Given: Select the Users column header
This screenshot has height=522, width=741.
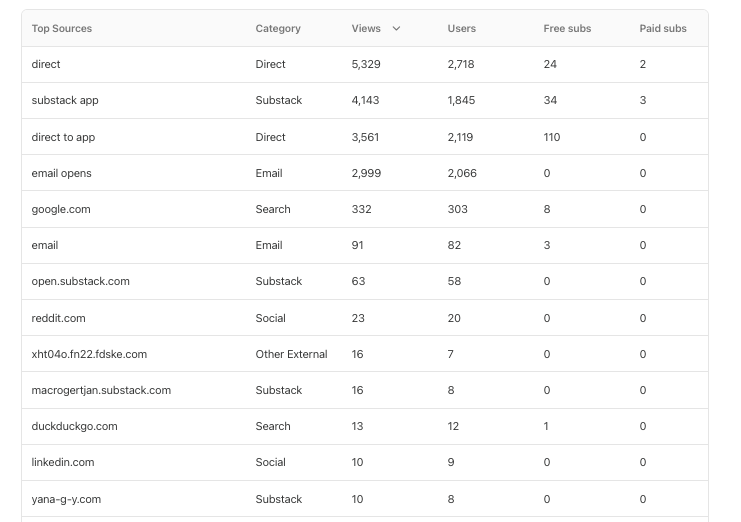Looking at the screenshot, I should click(461, 28).
